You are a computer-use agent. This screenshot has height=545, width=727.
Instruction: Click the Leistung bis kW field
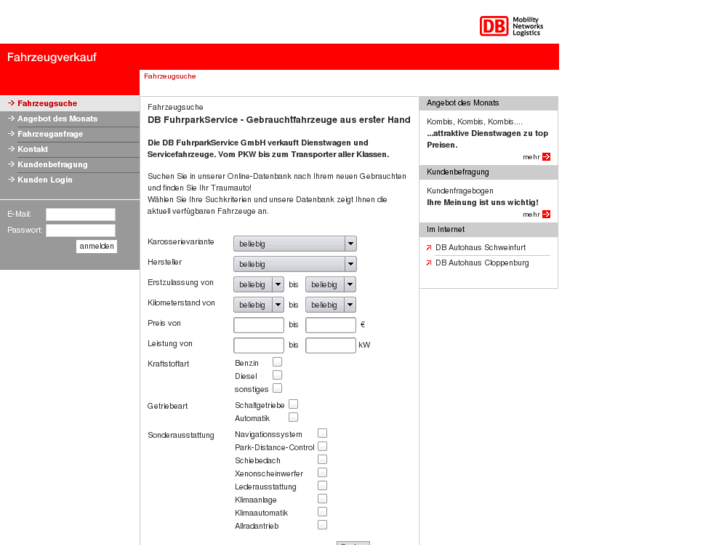click(331, 345)
